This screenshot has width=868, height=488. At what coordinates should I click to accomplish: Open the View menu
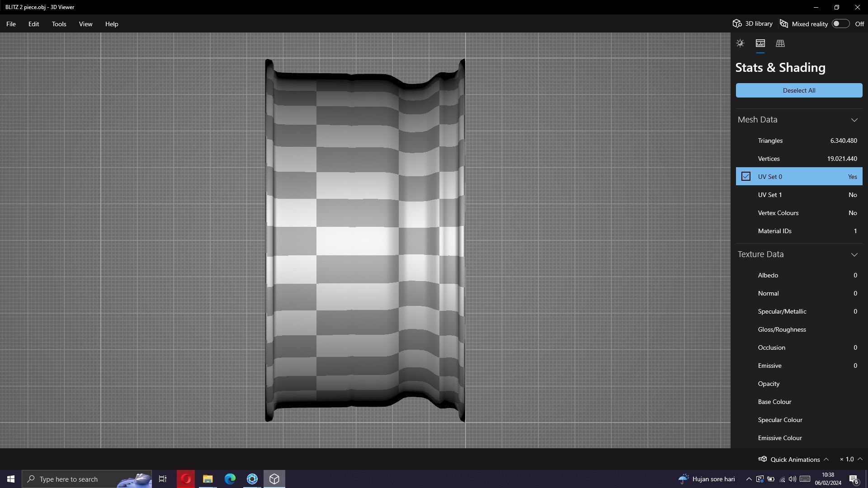click(85, 24)
